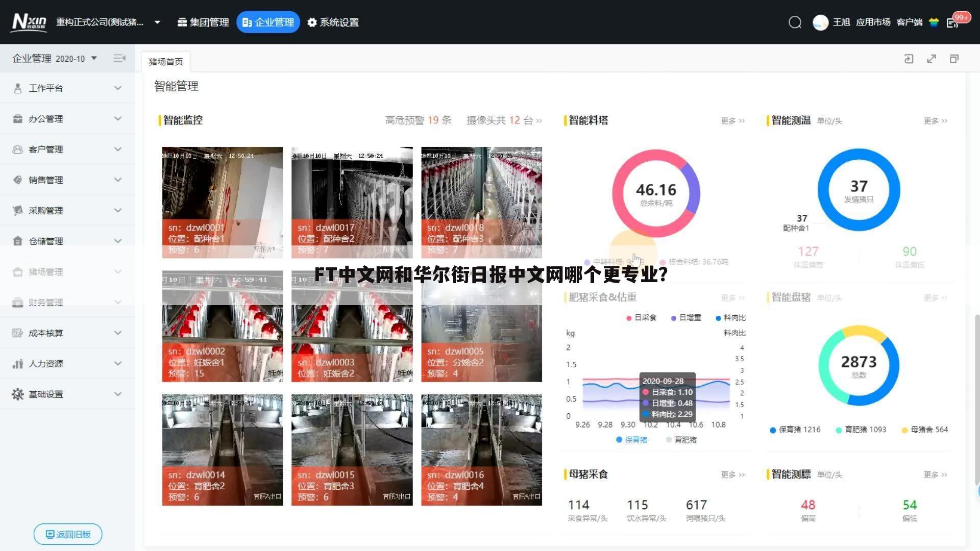Viewport: 980px width, 551px height.
Task: Open the search icon in top bar
Action: click(795, 22)
